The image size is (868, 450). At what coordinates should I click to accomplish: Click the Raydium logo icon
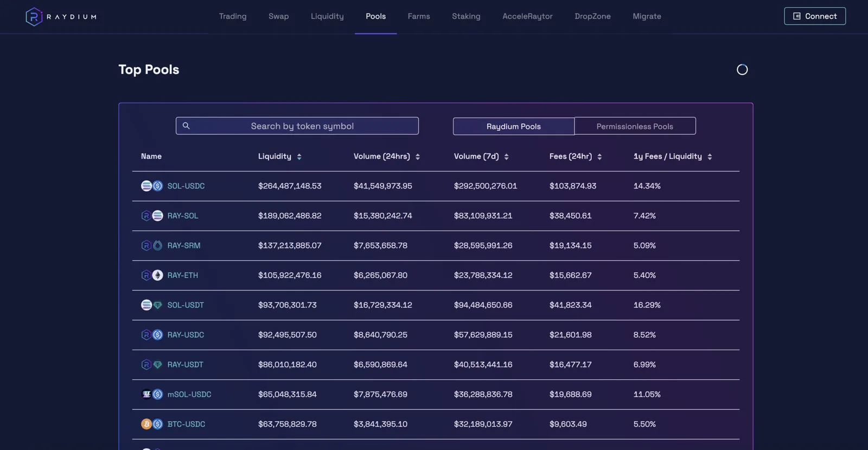click(34, 17)
